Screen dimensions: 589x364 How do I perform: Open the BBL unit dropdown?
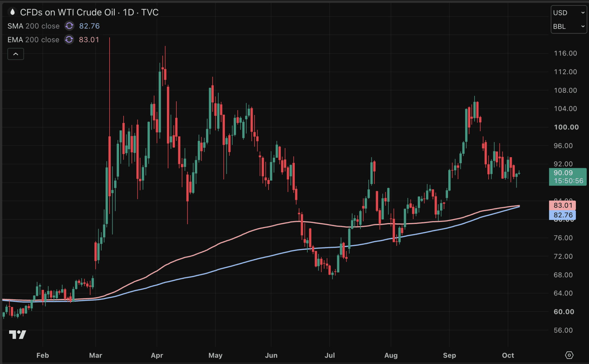click(x=569, y=27)
